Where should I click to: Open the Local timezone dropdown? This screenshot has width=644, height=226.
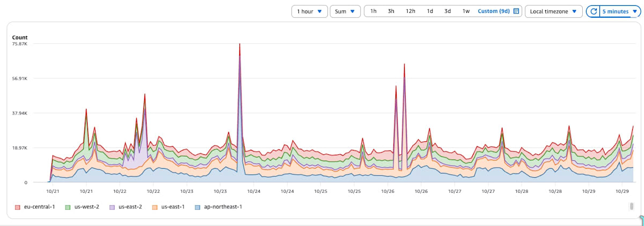pos(553,11)
